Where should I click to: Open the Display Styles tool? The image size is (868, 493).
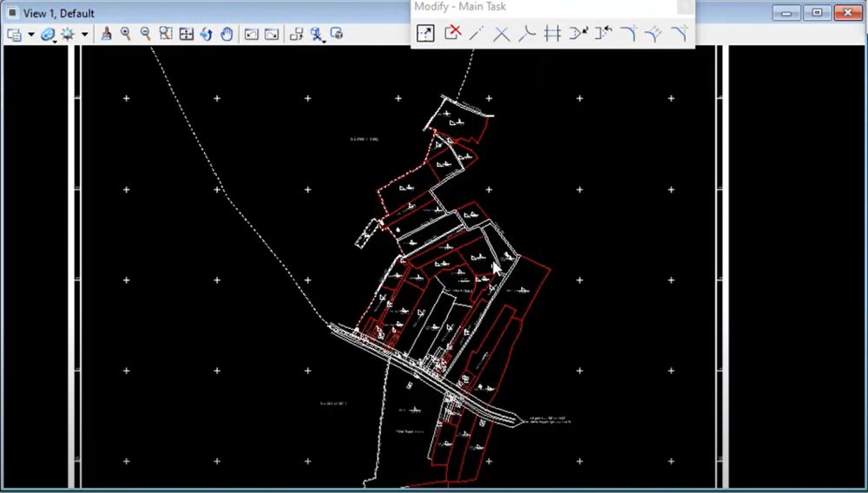click(49, 35)
